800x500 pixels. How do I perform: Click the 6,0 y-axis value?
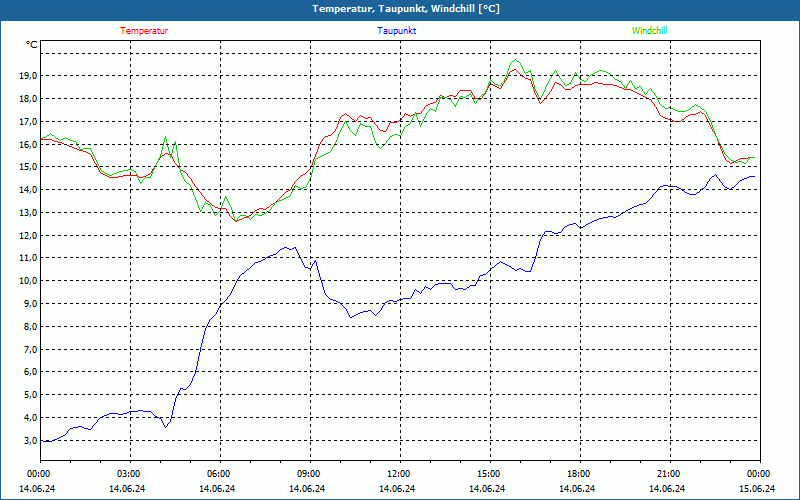pyautogui.click(x=31, y=372)
